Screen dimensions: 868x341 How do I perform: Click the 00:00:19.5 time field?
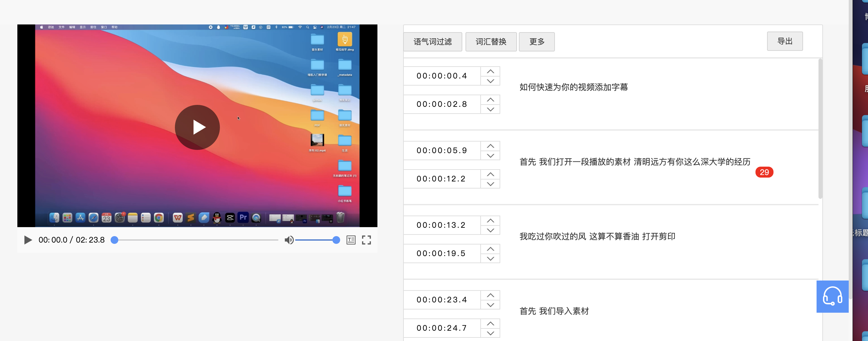pyautogui.click(x=442, y=253)
